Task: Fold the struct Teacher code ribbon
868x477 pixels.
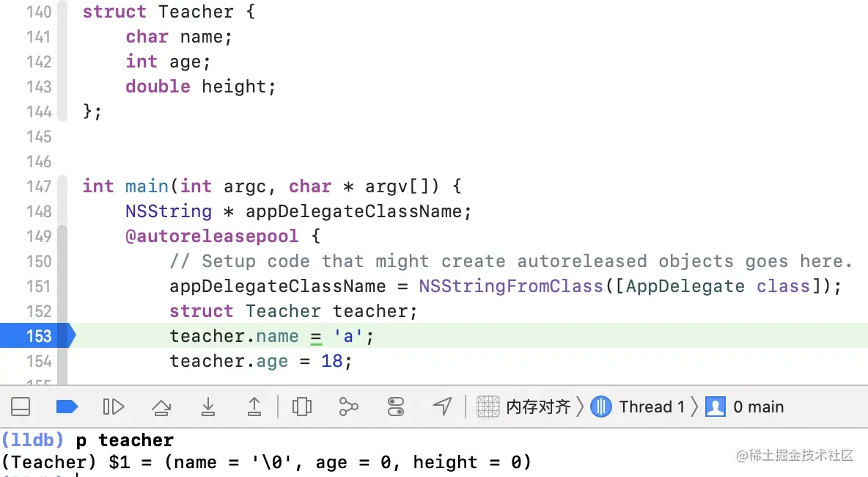Action: coord(62,61)
